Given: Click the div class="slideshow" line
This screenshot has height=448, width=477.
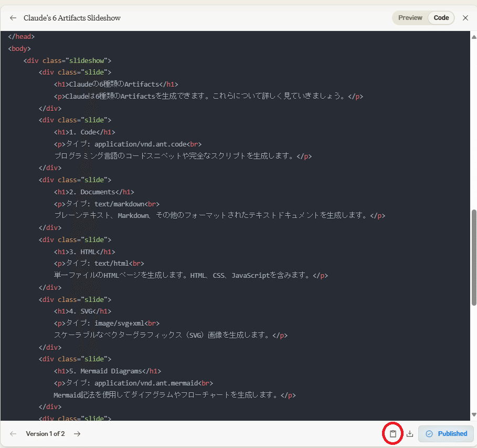Looking at the screenshot, I should coord(67,60).
